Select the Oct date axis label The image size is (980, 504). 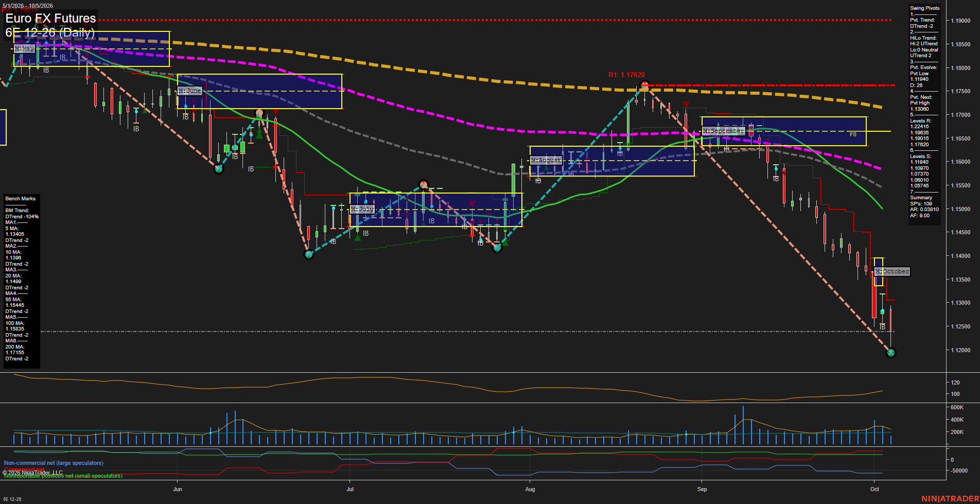coord(874,489)
